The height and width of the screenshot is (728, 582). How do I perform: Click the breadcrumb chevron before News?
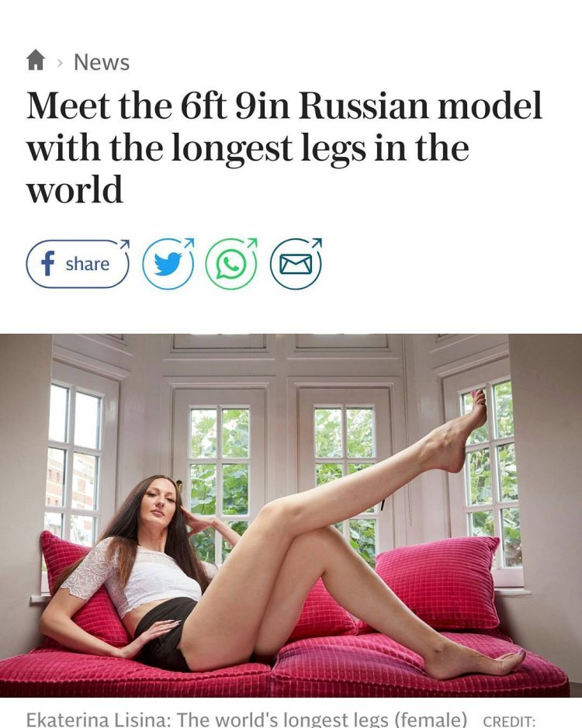tap(60, 63)
